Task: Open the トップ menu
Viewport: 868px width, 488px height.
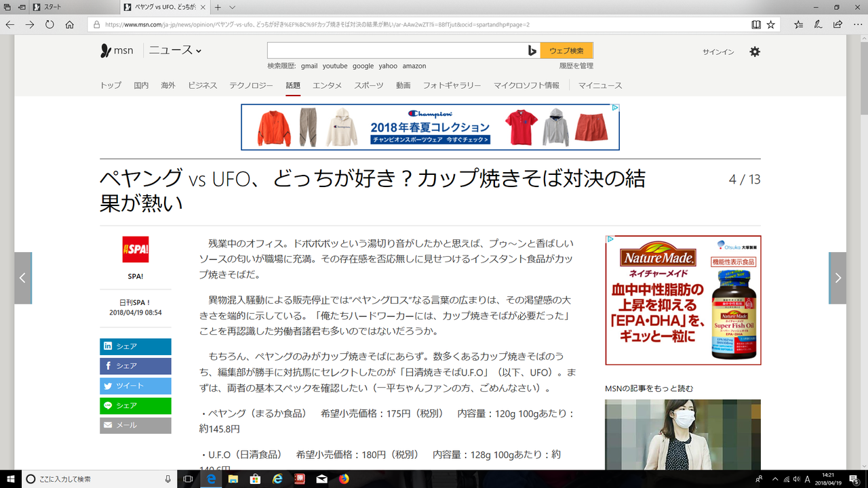Action: click(x=111, y=85)
